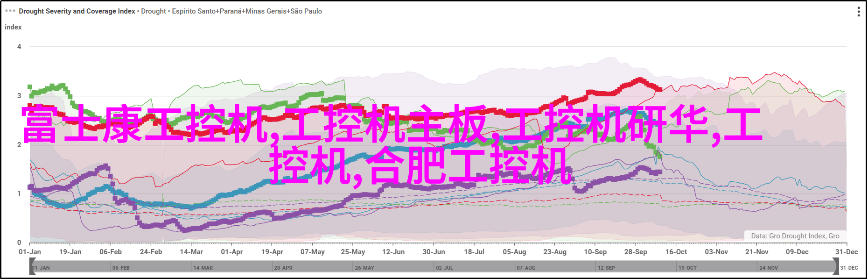Click the 19-OCT marker in the range slider
This screenshot has height=279, width=868.
(687, 268)
